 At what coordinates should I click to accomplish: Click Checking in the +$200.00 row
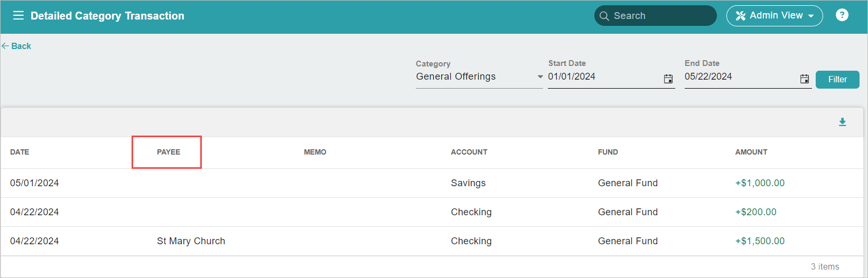(x=471, y=212)
